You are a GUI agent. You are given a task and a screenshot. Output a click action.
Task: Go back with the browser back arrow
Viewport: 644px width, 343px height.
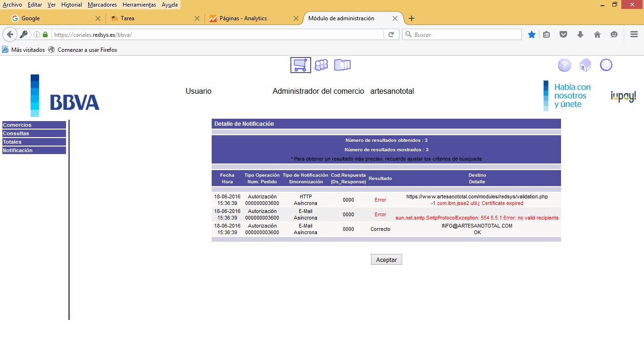[x=10, y=34]
